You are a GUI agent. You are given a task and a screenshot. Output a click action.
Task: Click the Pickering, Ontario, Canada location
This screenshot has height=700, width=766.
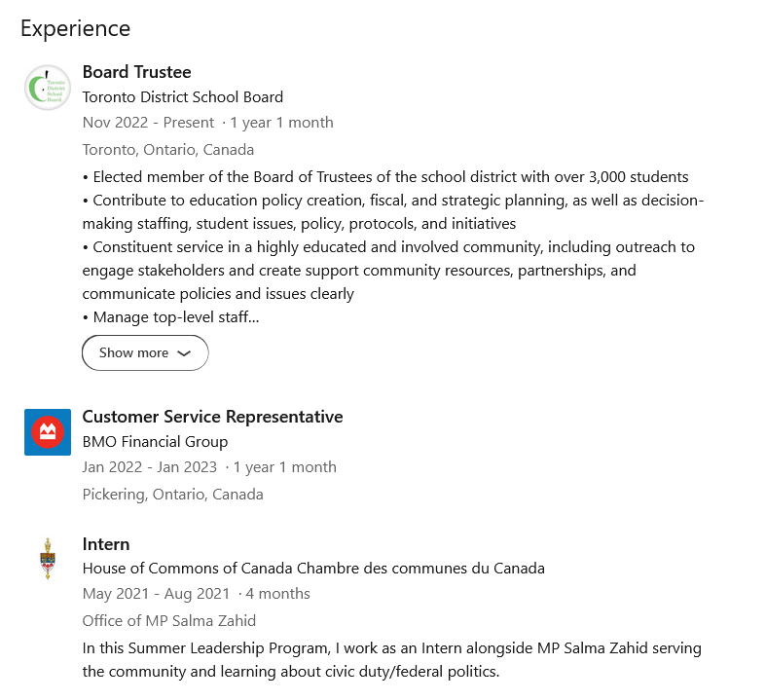[x=172, y=495]
